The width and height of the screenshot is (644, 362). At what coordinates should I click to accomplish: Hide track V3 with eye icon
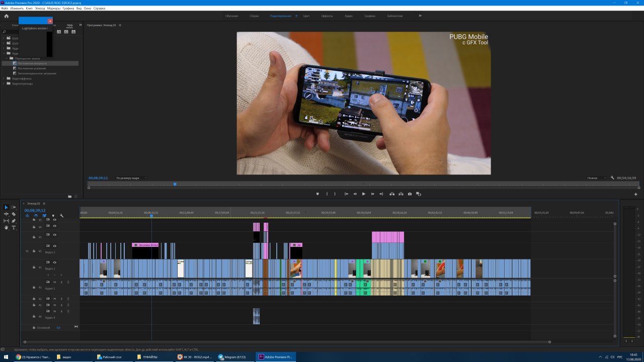(x=54, y=235)
